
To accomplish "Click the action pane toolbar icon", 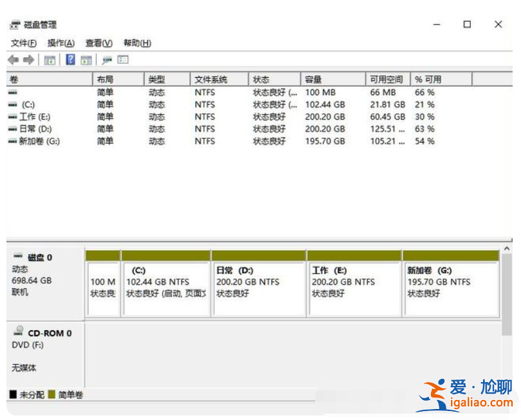I will (85, 59).
